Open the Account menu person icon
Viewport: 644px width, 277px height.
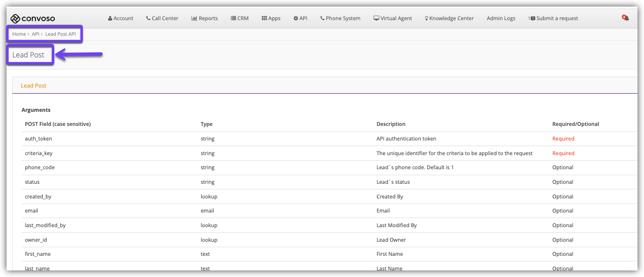point(110,19)
